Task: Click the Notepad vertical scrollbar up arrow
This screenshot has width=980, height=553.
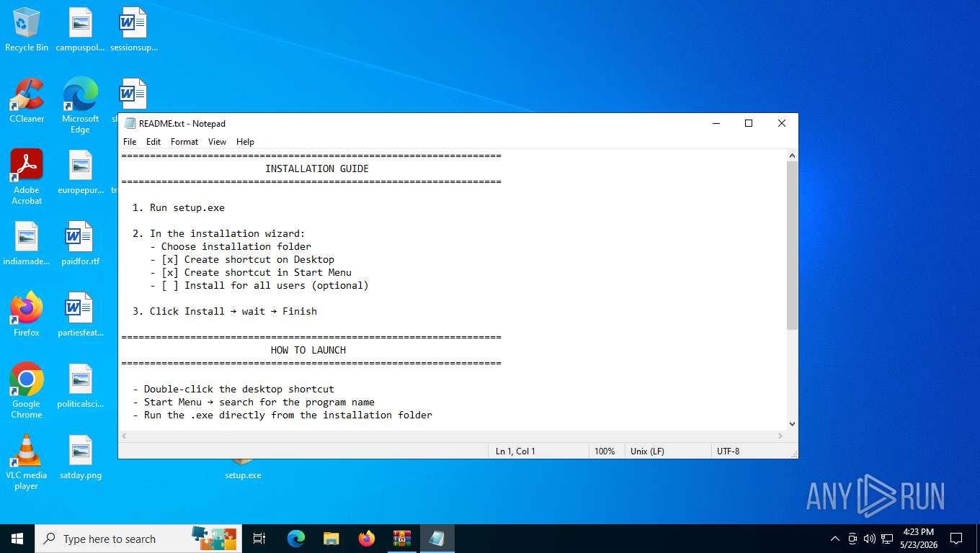Action: pyautogui.click(x=792, y=156)
